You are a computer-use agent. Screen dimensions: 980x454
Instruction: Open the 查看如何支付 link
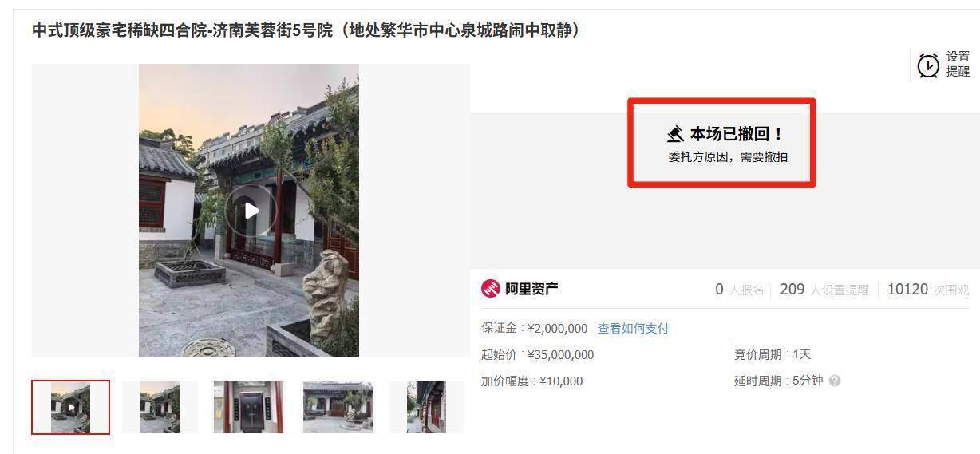pyautogui.click(x=633, y=329)
